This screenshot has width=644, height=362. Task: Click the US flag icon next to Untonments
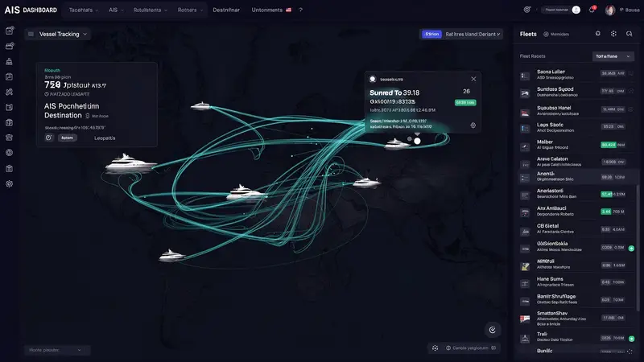click(289, 10)
